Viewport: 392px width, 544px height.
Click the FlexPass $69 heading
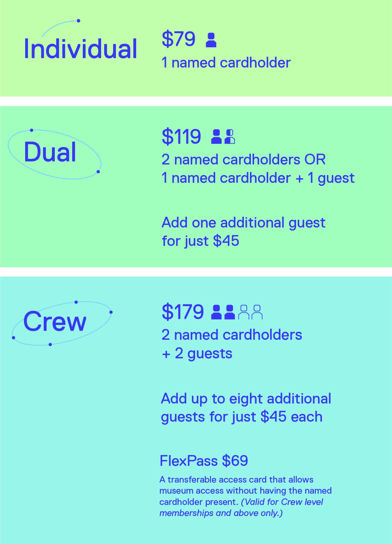(204, 461)
